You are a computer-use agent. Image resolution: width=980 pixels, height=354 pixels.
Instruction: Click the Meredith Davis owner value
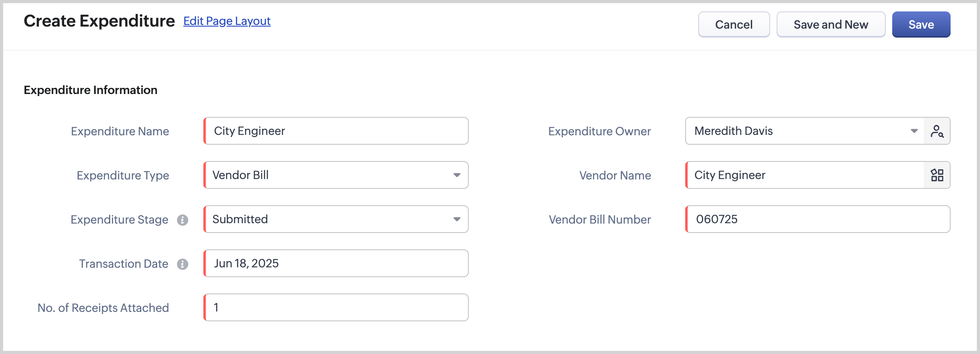click(x=734, y=131)
